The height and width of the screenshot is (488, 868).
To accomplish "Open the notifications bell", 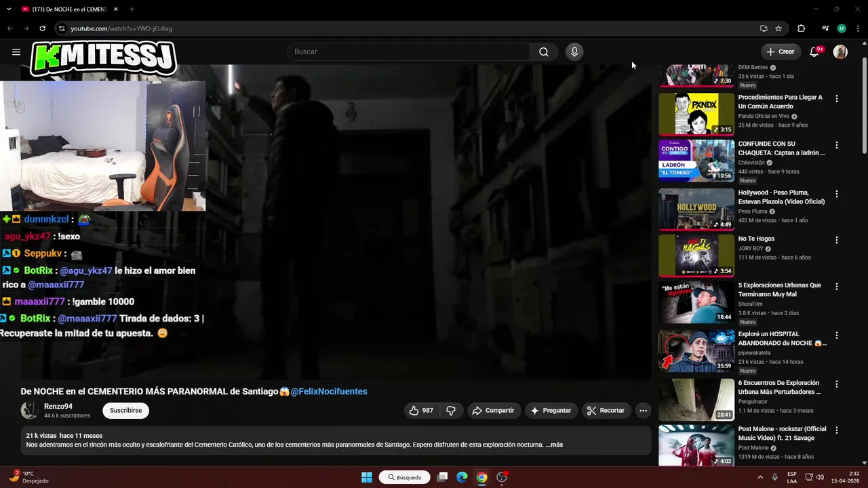I will click(815, 52).
